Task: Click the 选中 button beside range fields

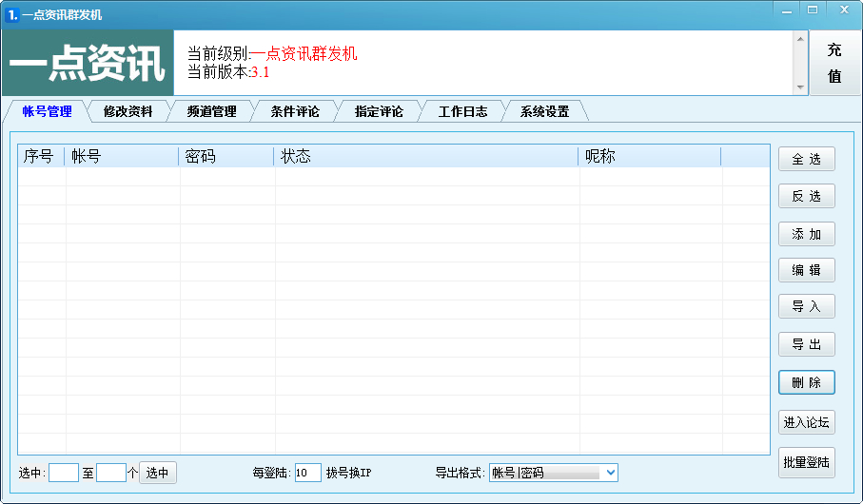Action: click(x=157, y=473)
